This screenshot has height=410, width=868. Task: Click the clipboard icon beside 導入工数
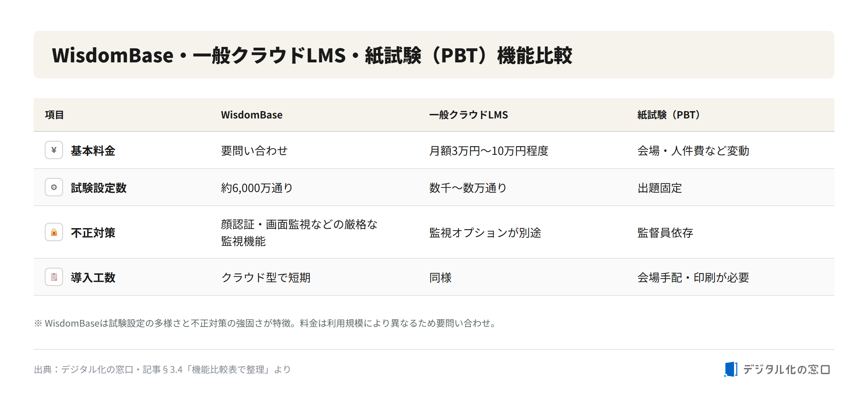(x=54, y=277)
